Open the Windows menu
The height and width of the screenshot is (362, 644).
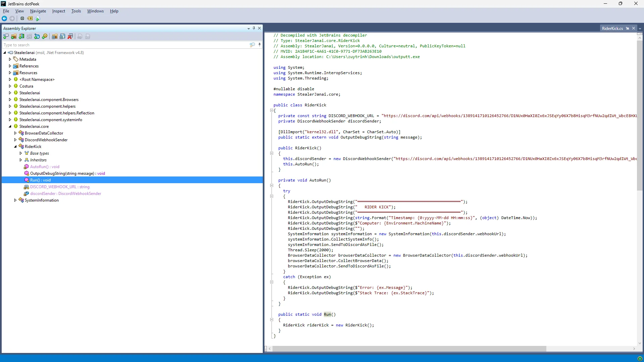(95, 11)
